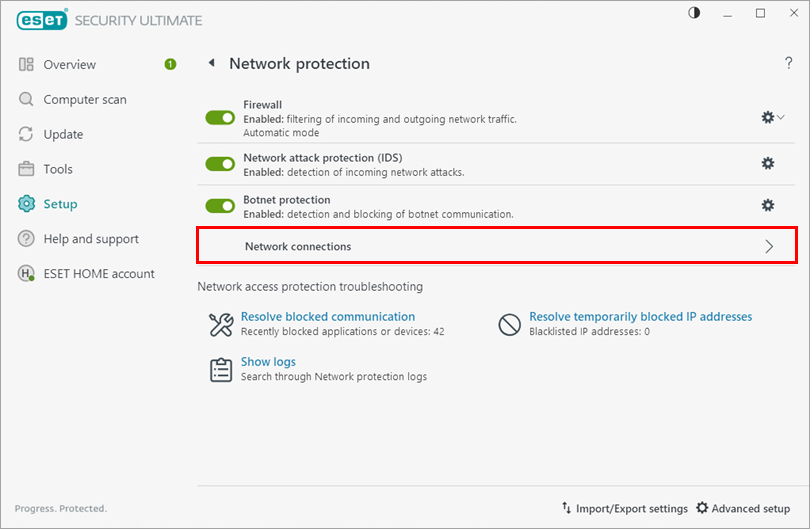Turn off Network attack protection (IDS) toggle
Viewport: 810px width, 529px height.
click(220, 164)
